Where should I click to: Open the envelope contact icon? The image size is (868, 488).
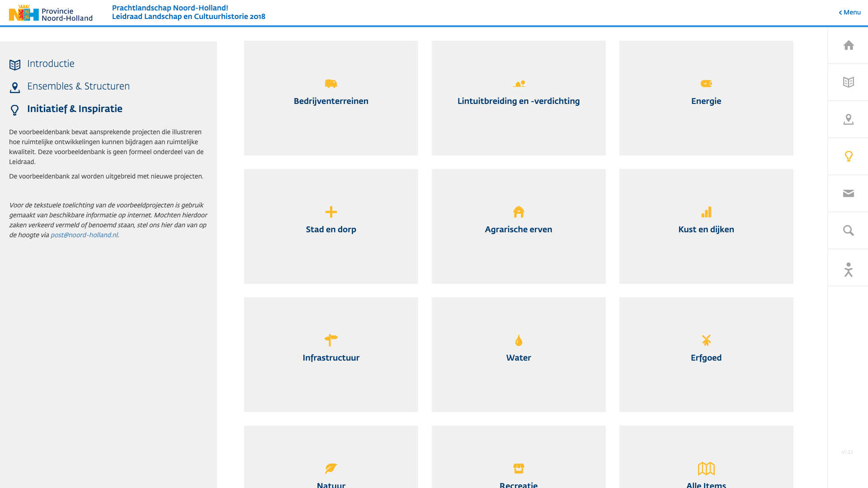(x=849, y=193)
